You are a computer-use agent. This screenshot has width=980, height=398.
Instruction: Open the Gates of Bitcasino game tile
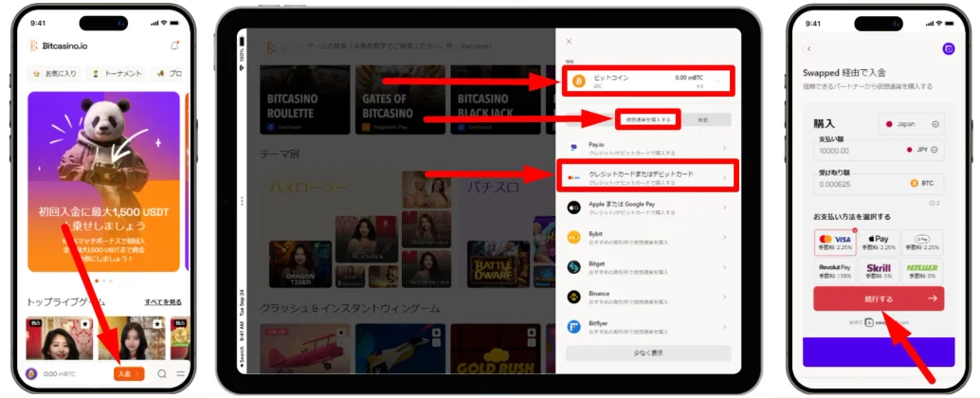click(400, 99)
